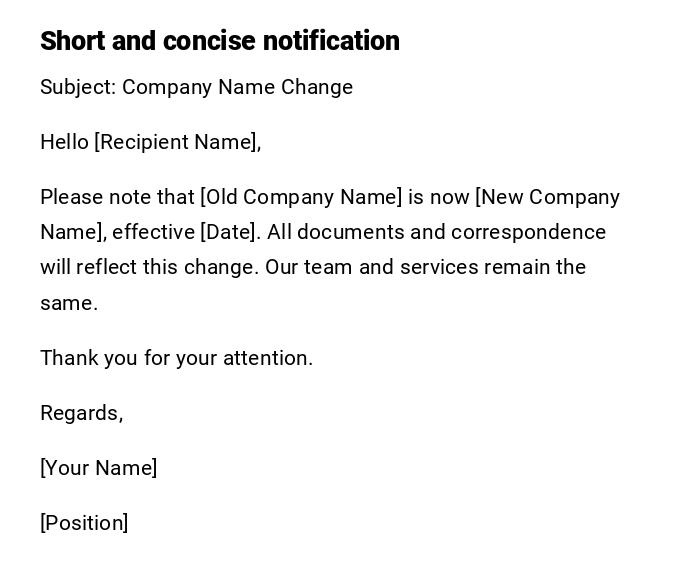Click the 'Short and concise notification' heading
Image resolution: width=700 pixels, height=586 pixels.
coord(219,41)
